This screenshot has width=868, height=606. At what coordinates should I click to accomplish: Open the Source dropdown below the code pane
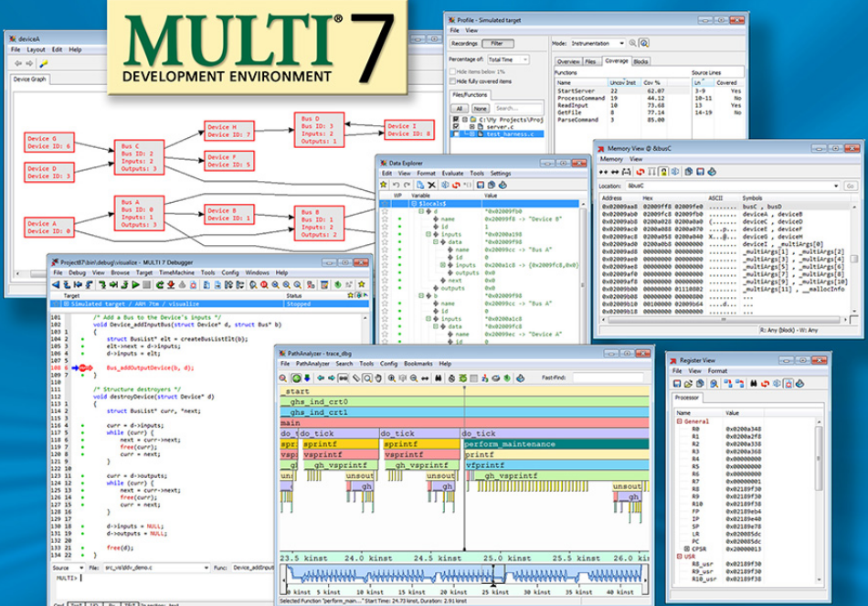[68, 568]
